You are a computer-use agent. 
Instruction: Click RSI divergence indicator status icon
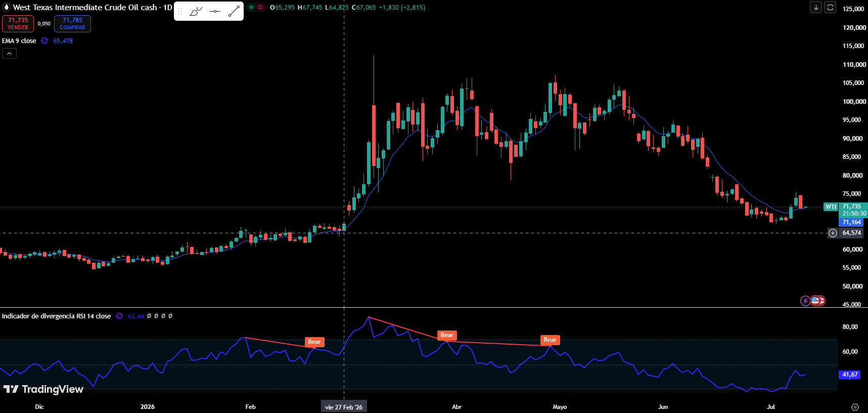[x=119, y=316]
